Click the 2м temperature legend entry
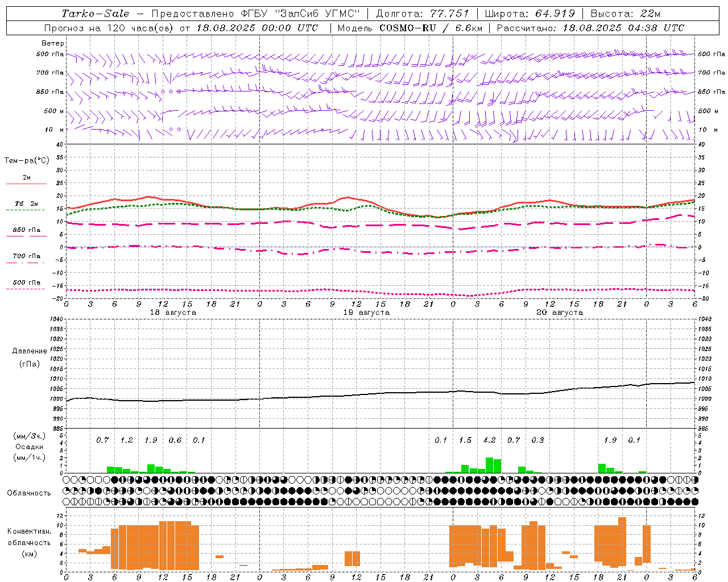This screenshot has height=582, width=728. [x=27, y=177]
